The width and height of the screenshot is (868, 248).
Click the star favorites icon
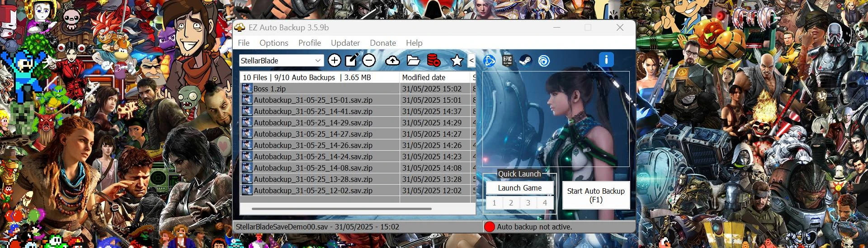click(457, 60)
